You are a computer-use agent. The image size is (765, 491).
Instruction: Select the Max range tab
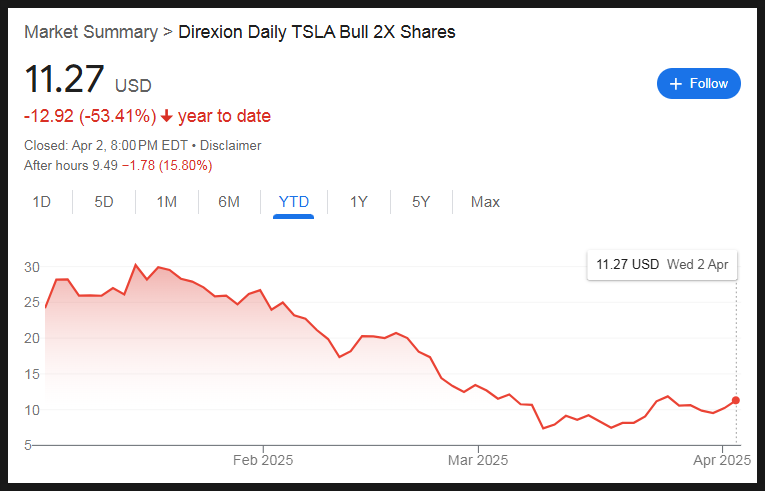coord(485,202)
